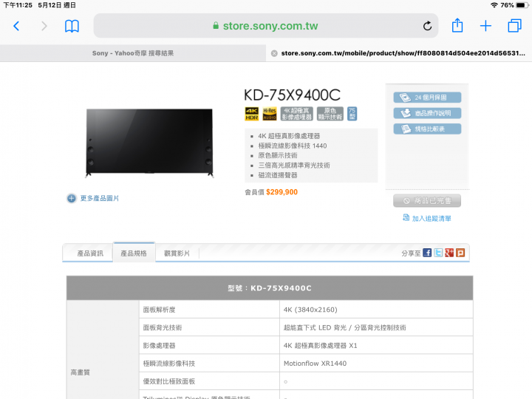532x399 pixels.
Task: Click the 影像處理器 row label
Action: click(159, 345)
